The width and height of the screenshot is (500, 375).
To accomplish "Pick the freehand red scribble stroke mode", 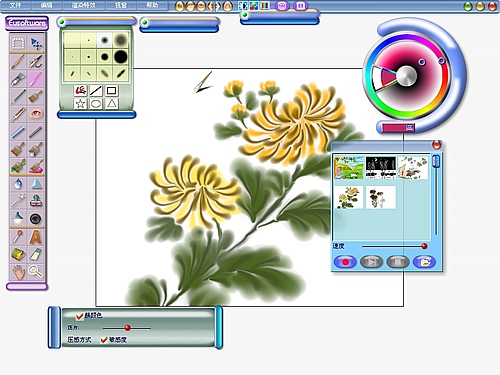I will [x=80, y=90].
